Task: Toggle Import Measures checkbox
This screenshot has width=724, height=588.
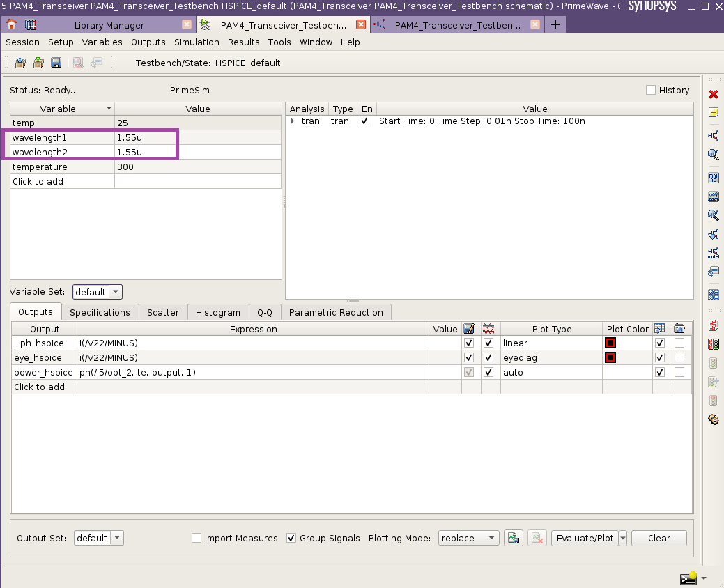Action: [197, 538]
